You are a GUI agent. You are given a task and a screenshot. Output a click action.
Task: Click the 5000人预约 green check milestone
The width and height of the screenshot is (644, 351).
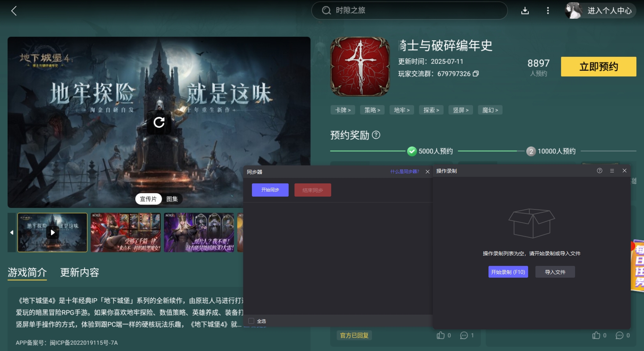coord(412,151)
